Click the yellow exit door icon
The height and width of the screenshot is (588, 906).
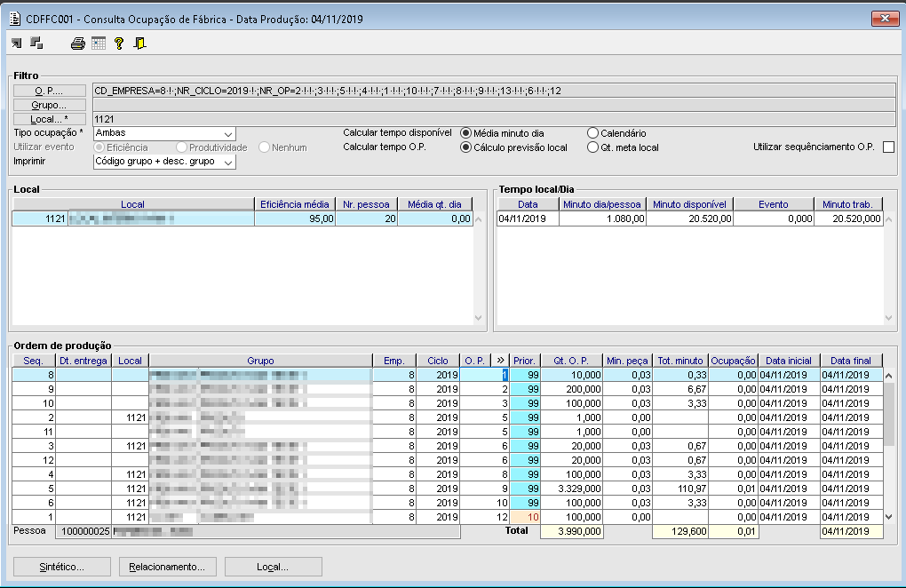[139, 44]
